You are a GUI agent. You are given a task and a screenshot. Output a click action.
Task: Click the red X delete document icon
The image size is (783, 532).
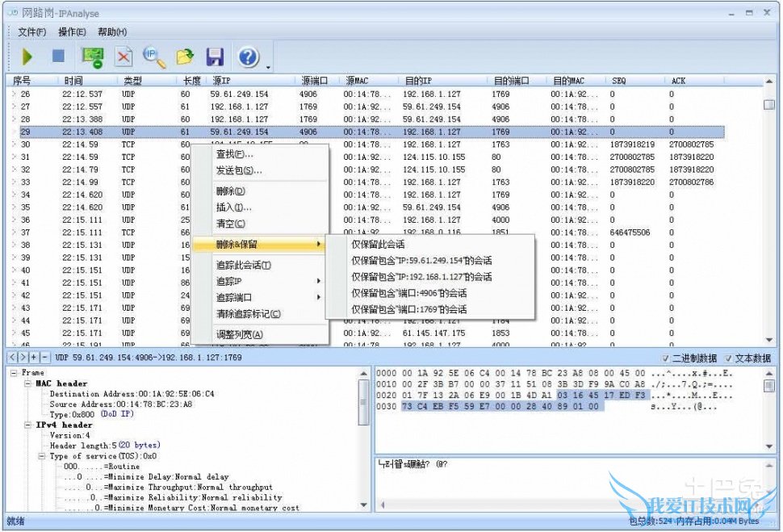[x=124, y=57]
